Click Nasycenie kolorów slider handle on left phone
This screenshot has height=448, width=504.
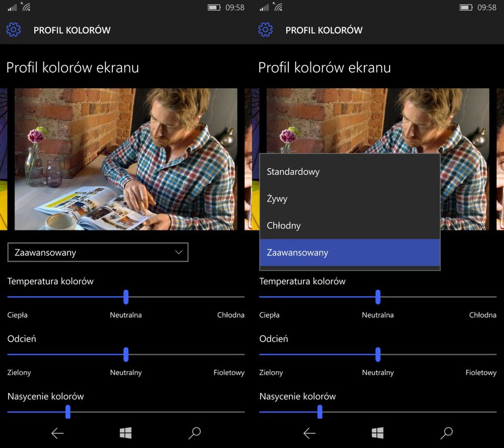point(68,412)
